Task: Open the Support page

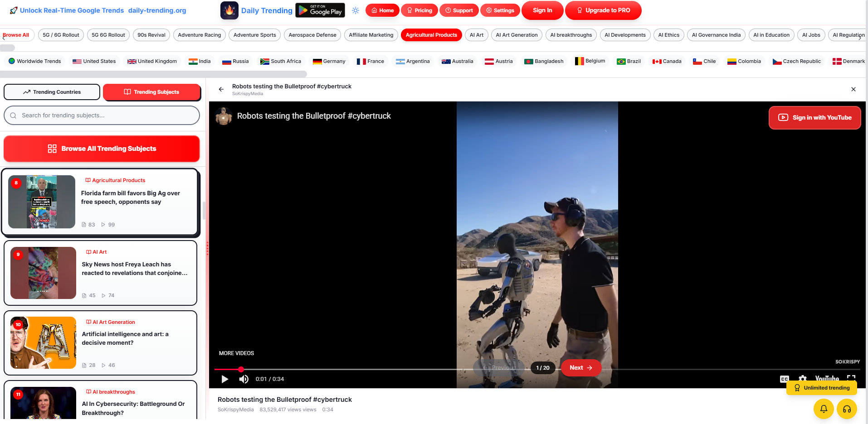Action: [459, 10]
